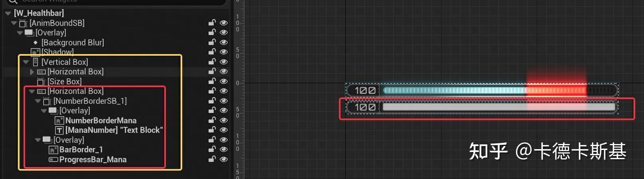Click the grey mana progress bar
This screenshot has width=644, height=179.
(x=498, y=107)
